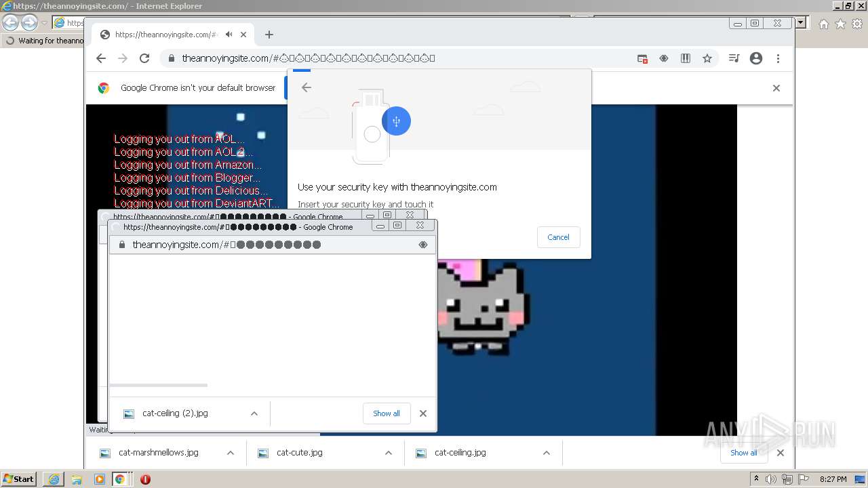Click the Nyan cat image on the page
868x488 pixels.
[x=483, y=307]
